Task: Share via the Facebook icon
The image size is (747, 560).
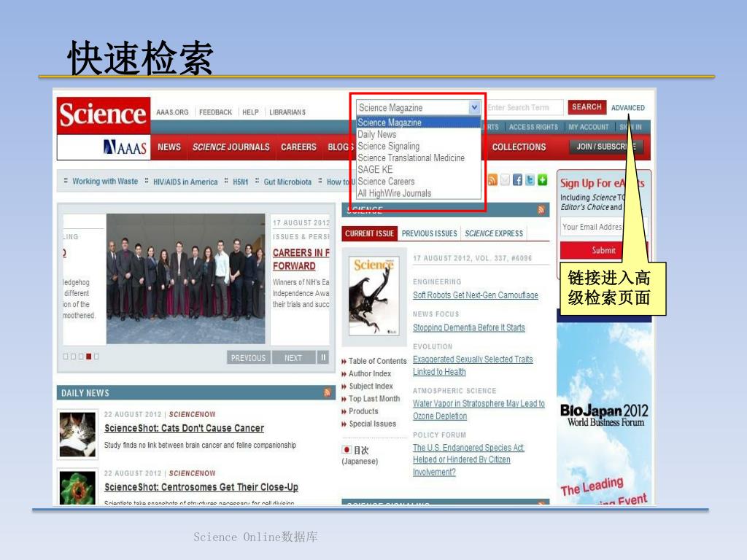Action: (x=517, y=180)
